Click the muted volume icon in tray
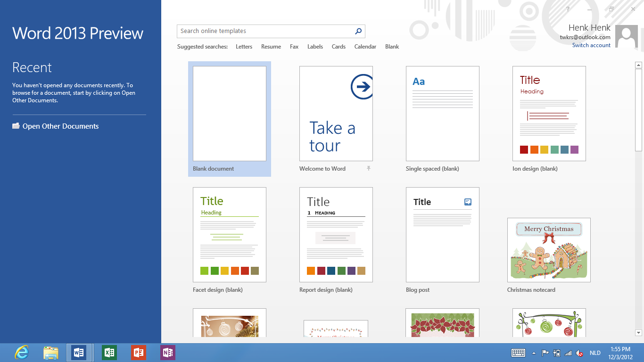The height and width of the screenshot is (362, 644). click(x=579, y=353)
